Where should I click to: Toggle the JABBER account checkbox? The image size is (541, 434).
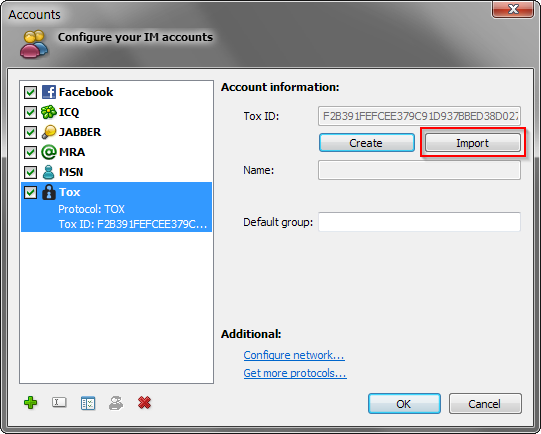pyautogui.click(x=30, y=132)
